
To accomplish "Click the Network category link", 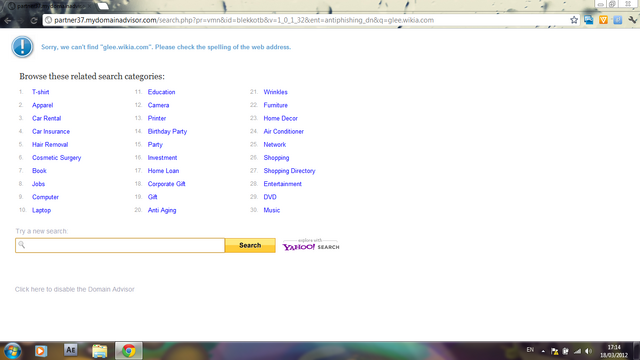I will 275,144.
